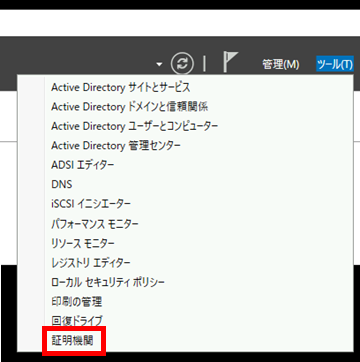Launch レジストリ エディター
Image resolution: width=360 pixels, height=362 pixels.
91,263
